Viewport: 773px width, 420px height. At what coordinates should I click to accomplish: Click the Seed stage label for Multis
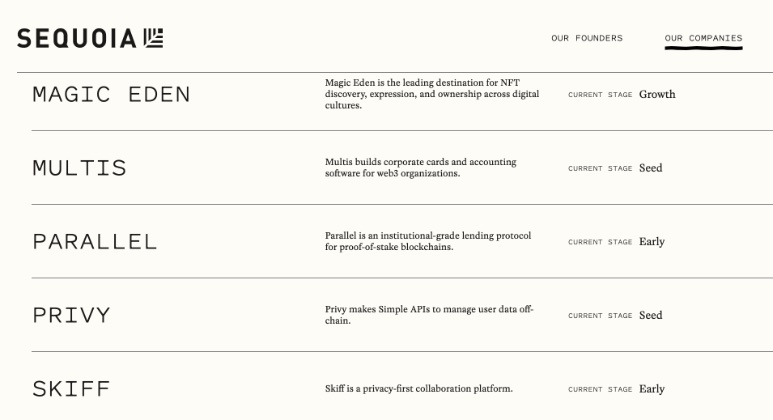point(651,168)
